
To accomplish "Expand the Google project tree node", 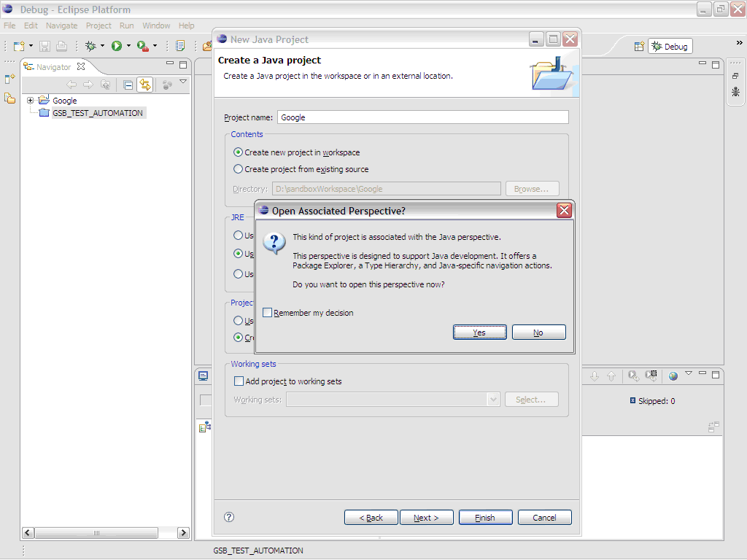I will 30,100.
